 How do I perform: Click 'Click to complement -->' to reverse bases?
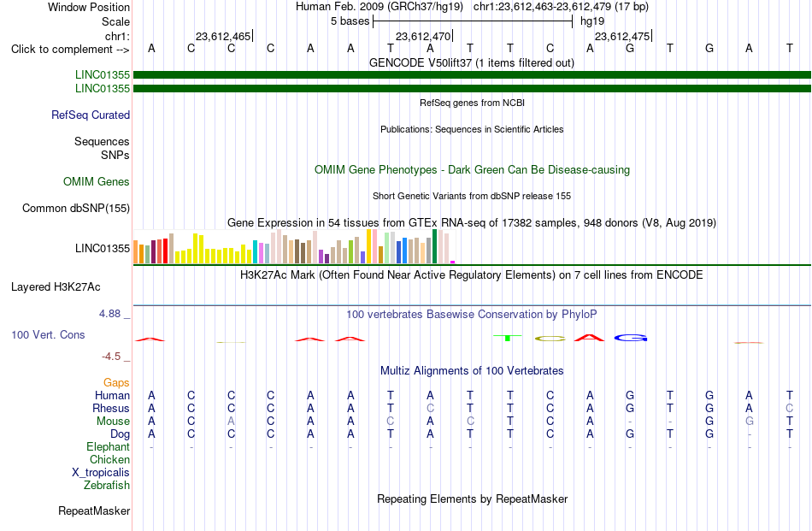click(70, 50)
